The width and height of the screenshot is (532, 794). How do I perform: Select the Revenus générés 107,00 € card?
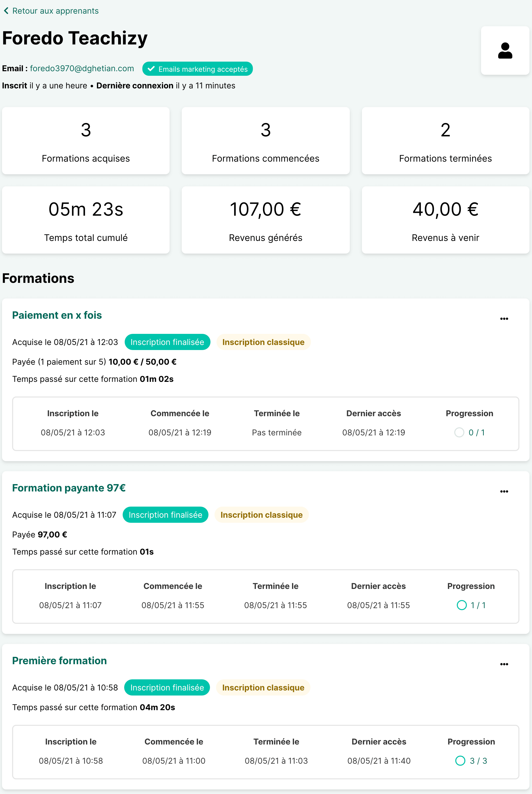tap(266, 220)
